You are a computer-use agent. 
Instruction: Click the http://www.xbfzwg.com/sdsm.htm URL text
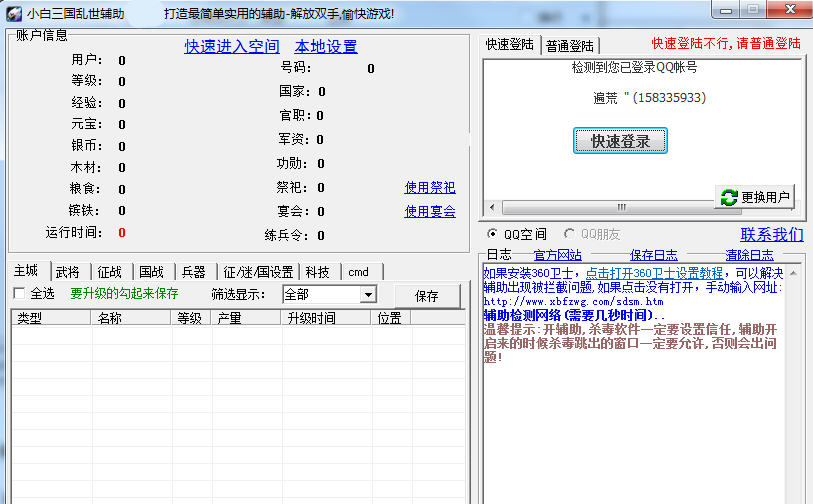(x=573, y=301)
